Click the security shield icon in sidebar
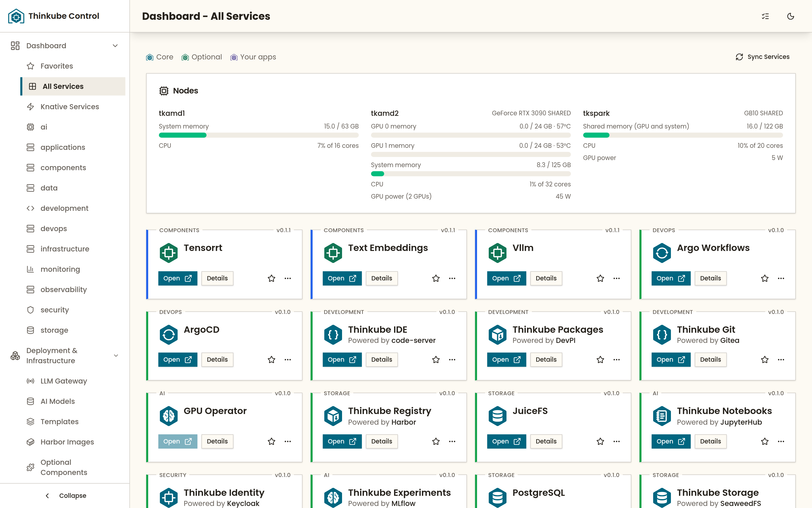The image size is (812, 508). [x=30, y=310]
